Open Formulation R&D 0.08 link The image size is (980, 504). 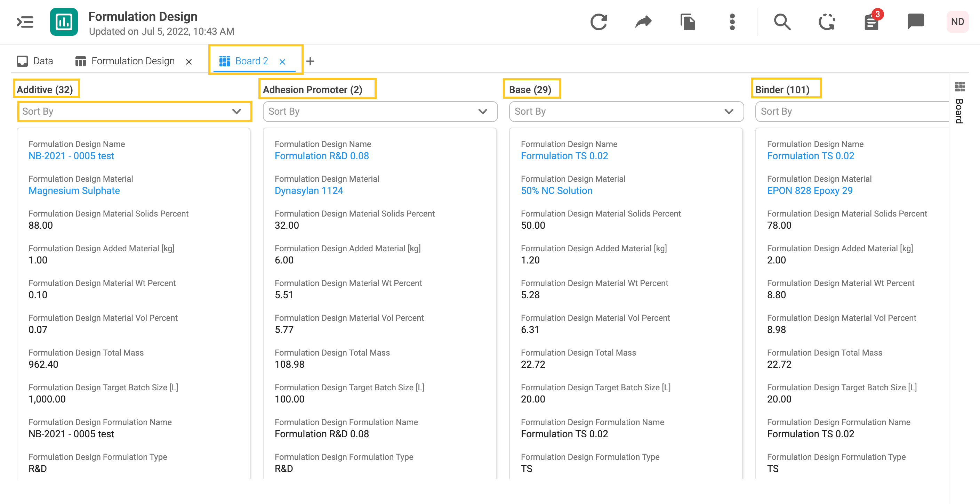(x=322, y=156)
